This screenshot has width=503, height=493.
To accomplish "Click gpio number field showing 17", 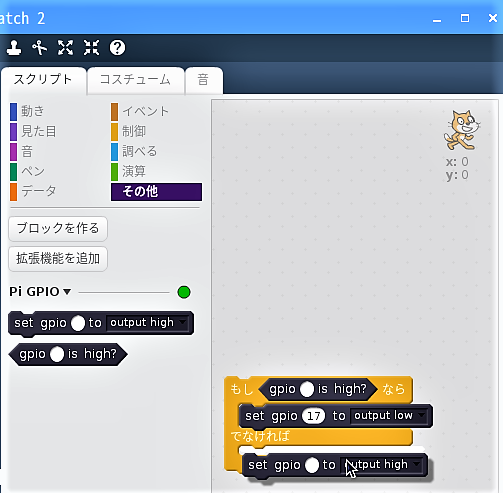I will pyautogui.click(x=313, y=416).
